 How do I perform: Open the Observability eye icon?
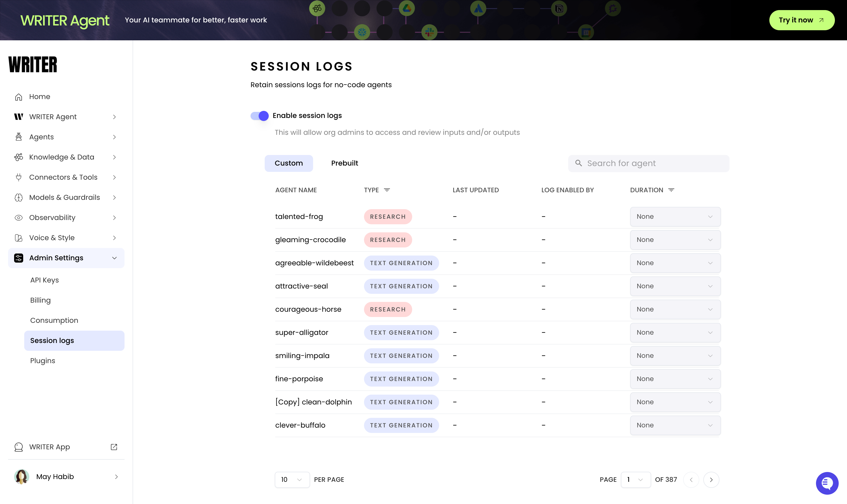(x=19, y=217)
